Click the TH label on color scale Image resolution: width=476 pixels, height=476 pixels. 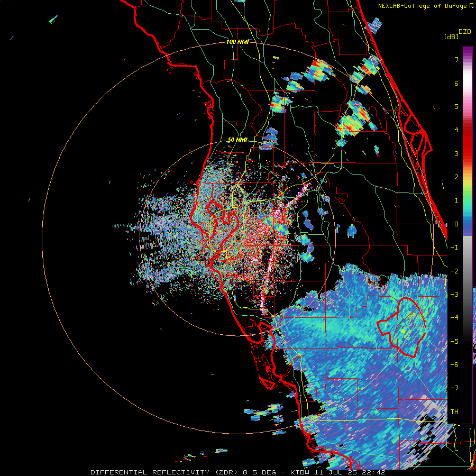click(x=454, y=412)
